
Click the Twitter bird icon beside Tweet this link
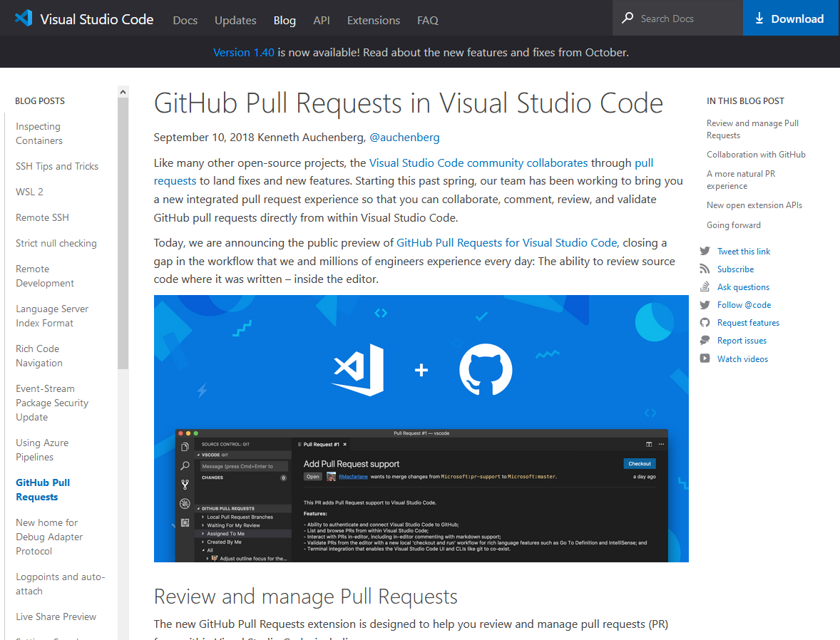[705, 251]
